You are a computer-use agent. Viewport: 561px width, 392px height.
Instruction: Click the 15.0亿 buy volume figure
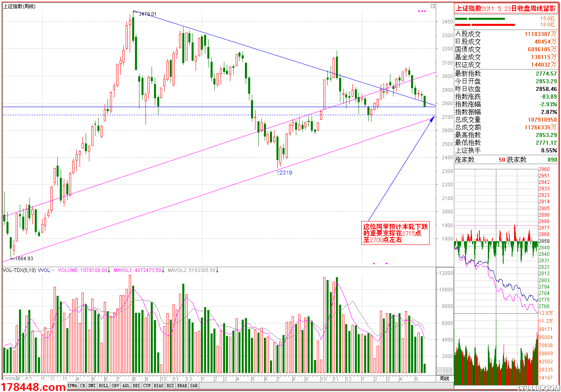(x=548, y=19)
